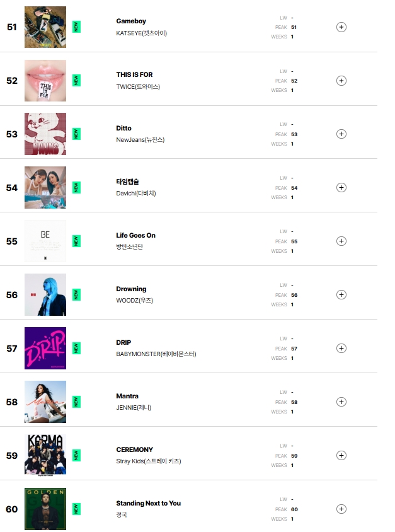Expand the Life Goes On entry
This screenshot has height=532, width=395.
tap(341, 241)
